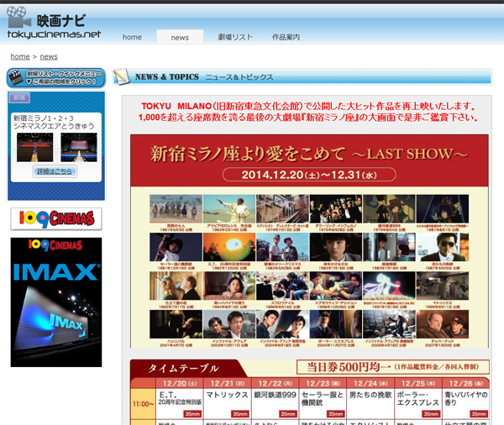Click the 11:00～ time row label
Screen dimensions: 504x425
[143, 404]
